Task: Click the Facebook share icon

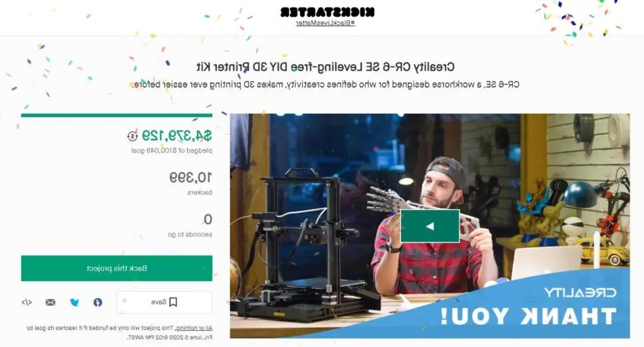Action: [98, 302]
